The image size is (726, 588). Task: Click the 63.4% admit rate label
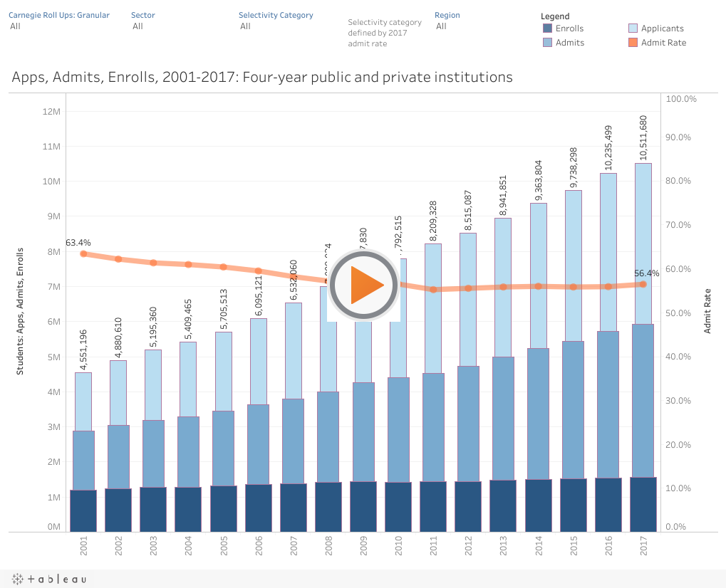(78, 243)
